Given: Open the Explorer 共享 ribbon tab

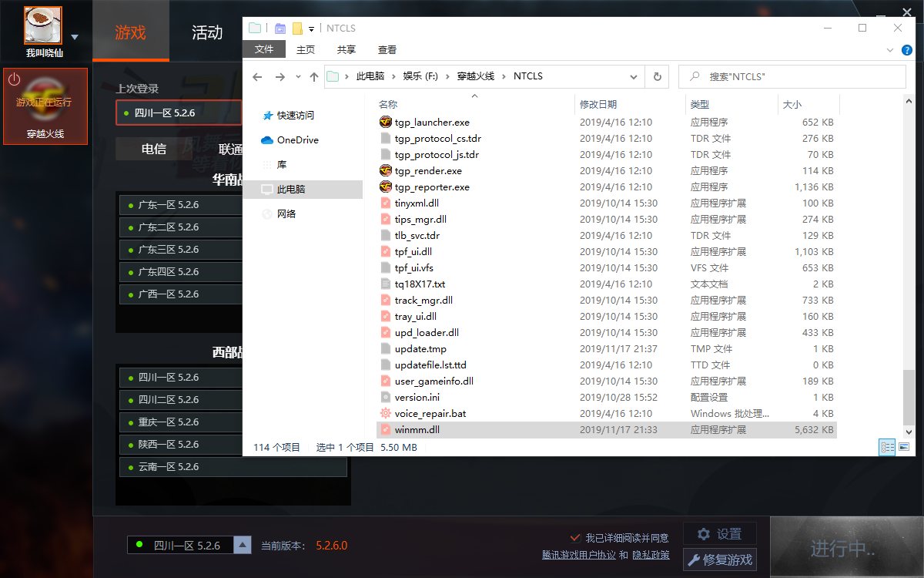Looking at the screenshot, I should coord(346,49).
